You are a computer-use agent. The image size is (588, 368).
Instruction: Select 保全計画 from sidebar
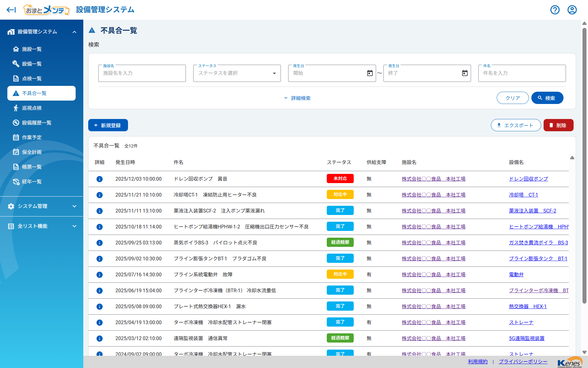(x=32, y=152)
